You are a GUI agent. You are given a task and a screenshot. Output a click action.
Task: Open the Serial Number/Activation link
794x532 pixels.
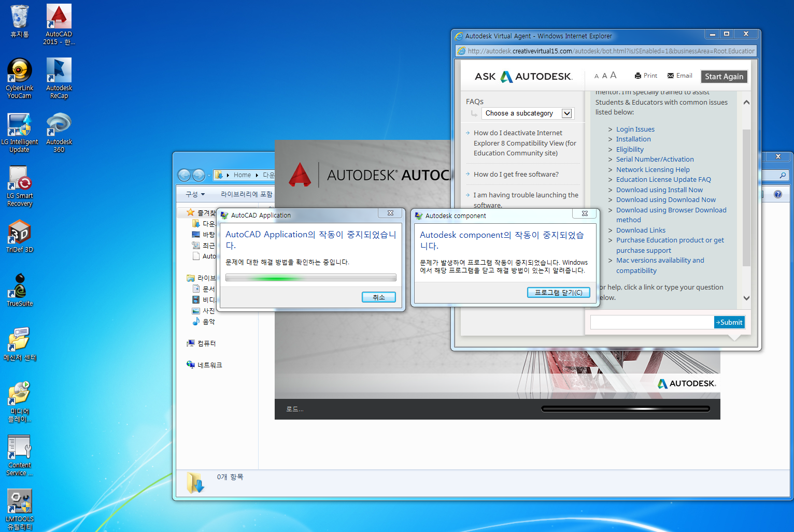pyautogui.click(x=655, y=160)
